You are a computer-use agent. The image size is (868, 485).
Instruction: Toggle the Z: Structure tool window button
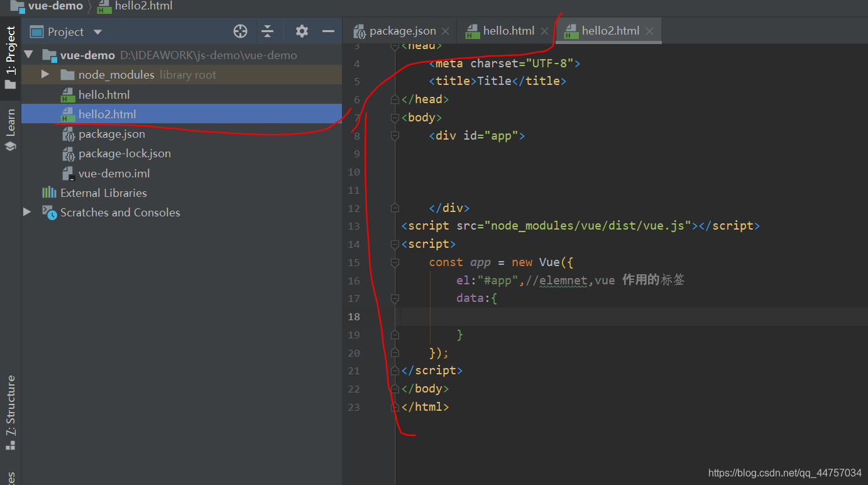[11, 412]
